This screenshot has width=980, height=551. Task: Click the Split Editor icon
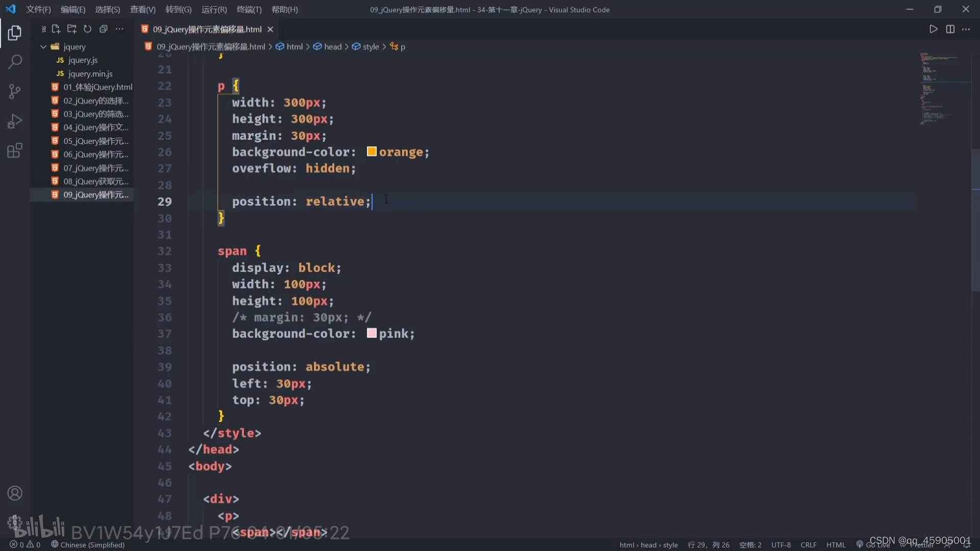point(950,29)
